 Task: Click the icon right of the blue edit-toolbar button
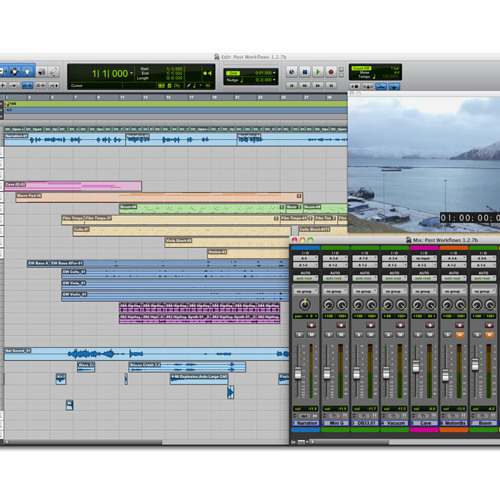click(x=41, y=86)
